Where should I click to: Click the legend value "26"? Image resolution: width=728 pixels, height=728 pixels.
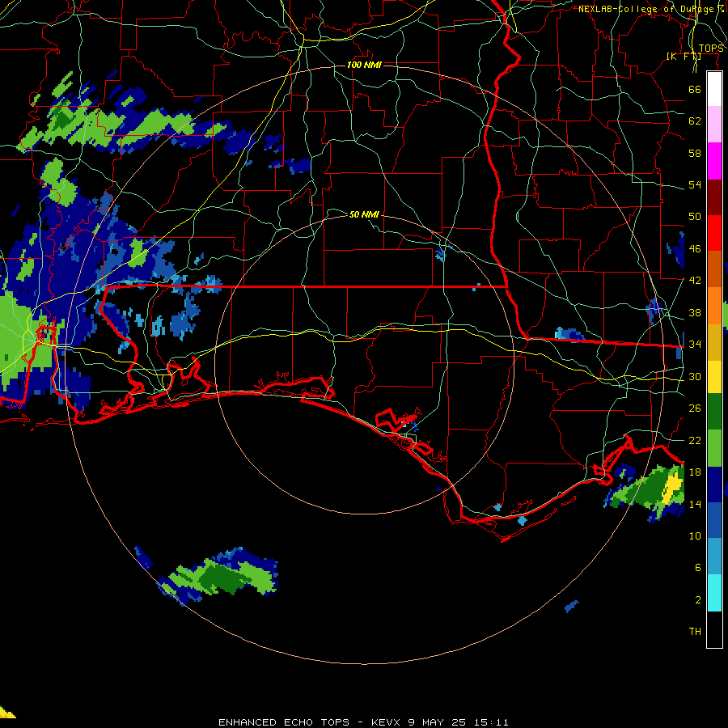pos(695,408)
